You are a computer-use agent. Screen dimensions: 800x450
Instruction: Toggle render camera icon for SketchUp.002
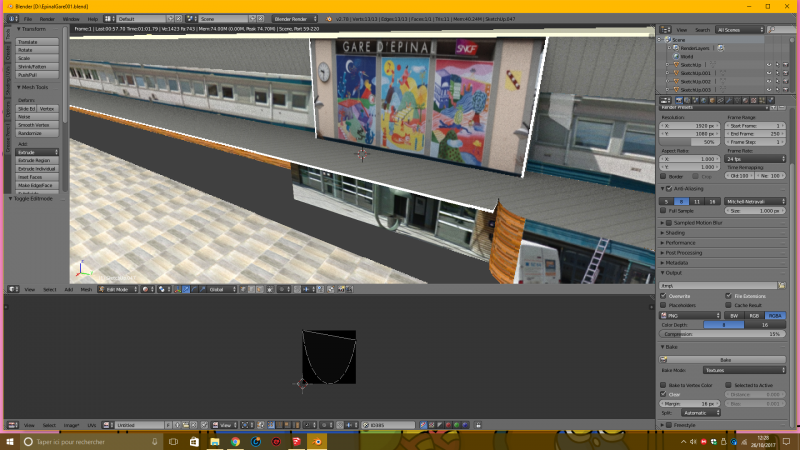click(x=786, y=81)
